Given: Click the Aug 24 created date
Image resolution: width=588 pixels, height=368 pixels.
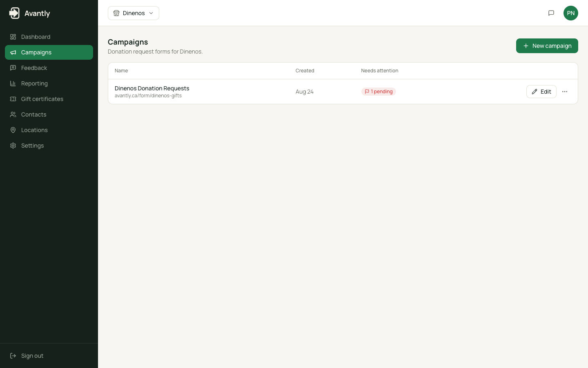Looking at the screenshot, I should [305, 92].
